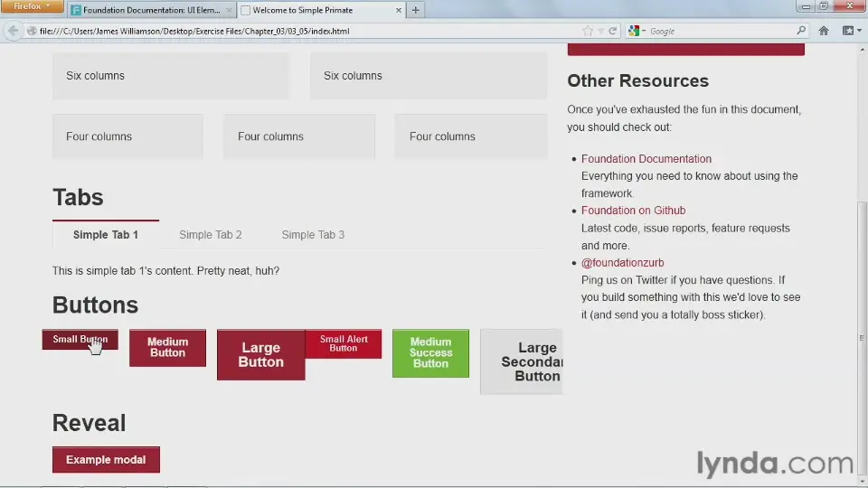
Task: Click the Google search field
Action: coord(722,31)
